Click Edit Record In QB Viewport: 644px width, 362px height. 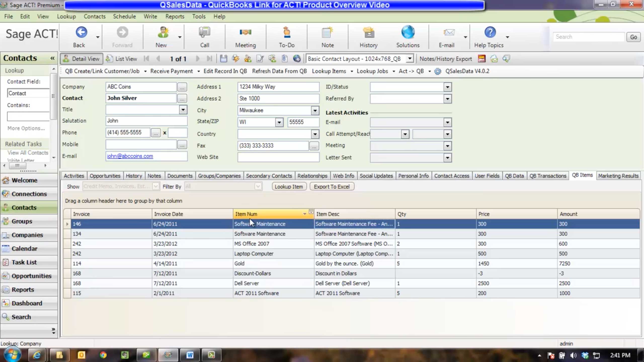(x=225, y=71)
